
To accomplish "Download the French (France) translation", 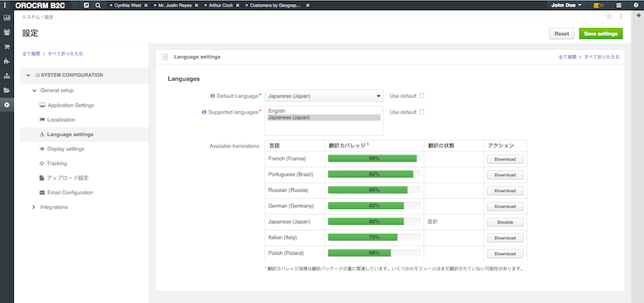I will pyautogui.click(x=505, y=159).
